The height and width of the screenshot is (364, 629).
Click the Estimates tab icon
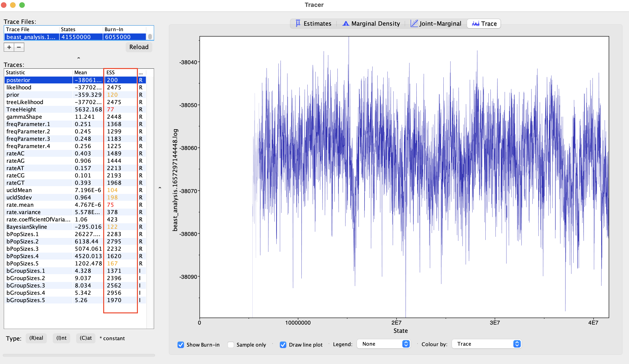pos(298,23)
